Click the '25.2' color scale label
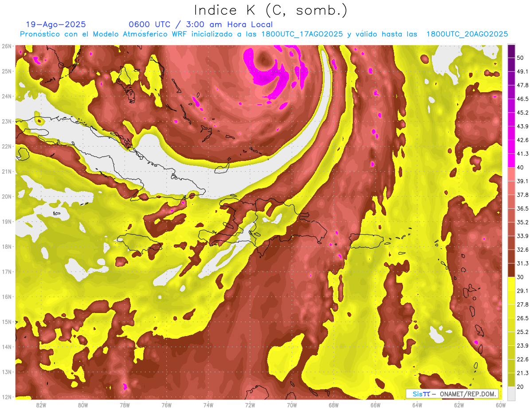The width and height of the screenshot is (532, 411). pyautogui.click(x=522, y=332)
